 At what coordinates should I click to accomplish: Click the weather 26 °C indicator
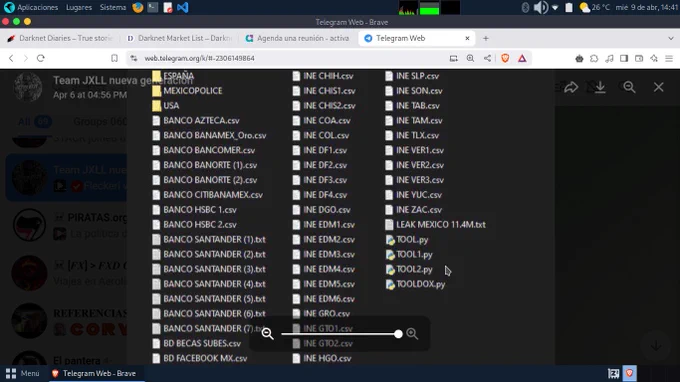click(595, 7)
